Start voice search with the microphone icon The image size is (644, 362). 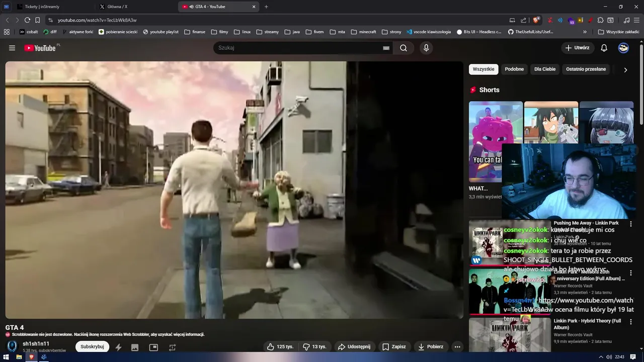tap(426, 48)
